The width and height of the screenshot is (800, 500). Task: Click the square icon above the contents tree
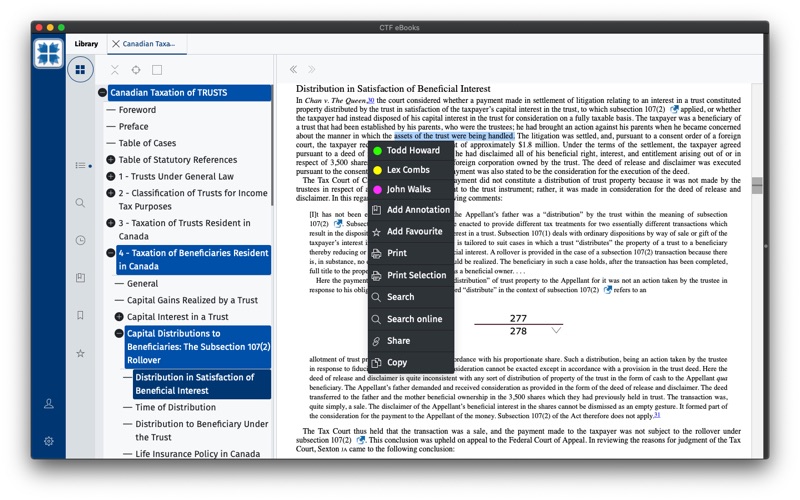click(157, 70)
